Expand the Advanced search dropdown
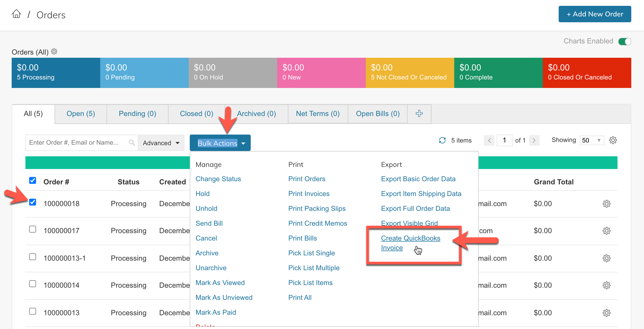Viewport: 644px width, 329px height. pyautogui.click(x=161, y=143)
